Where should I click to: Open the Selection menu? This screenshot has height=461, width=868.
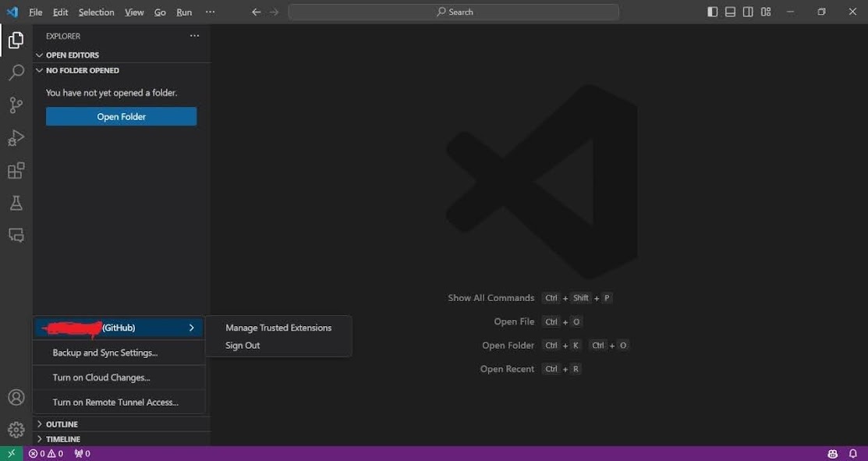[97, 12]
